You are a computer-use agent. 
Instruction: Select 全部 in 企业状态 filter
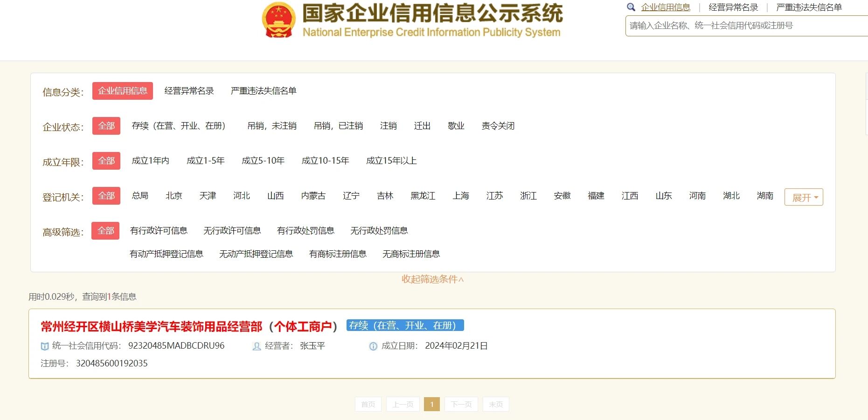(x=106, y=126)
